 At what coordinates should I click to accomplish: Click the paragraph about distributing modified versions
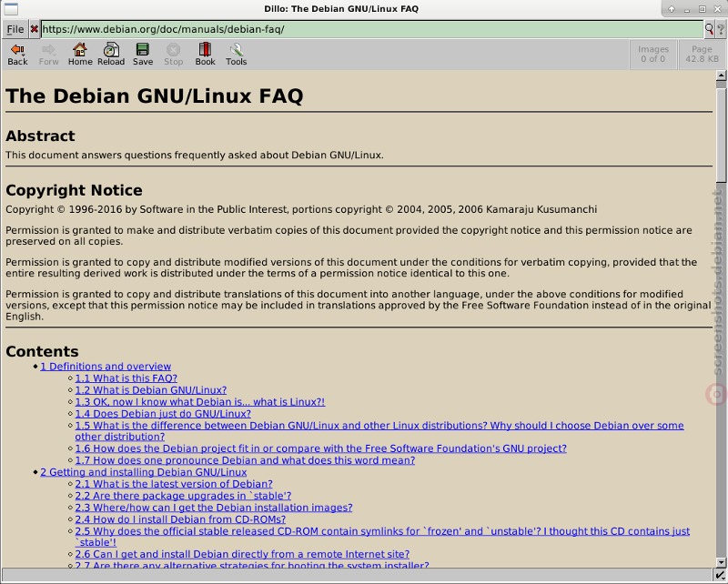click(351, 267)
